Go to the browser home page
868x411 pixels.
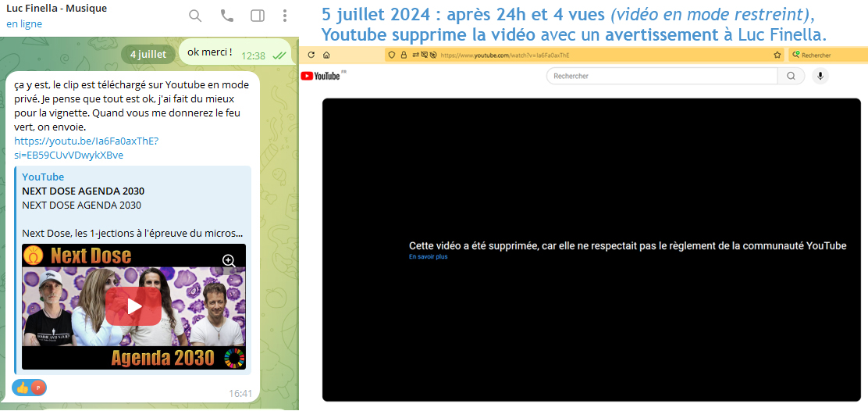(326, 55)
